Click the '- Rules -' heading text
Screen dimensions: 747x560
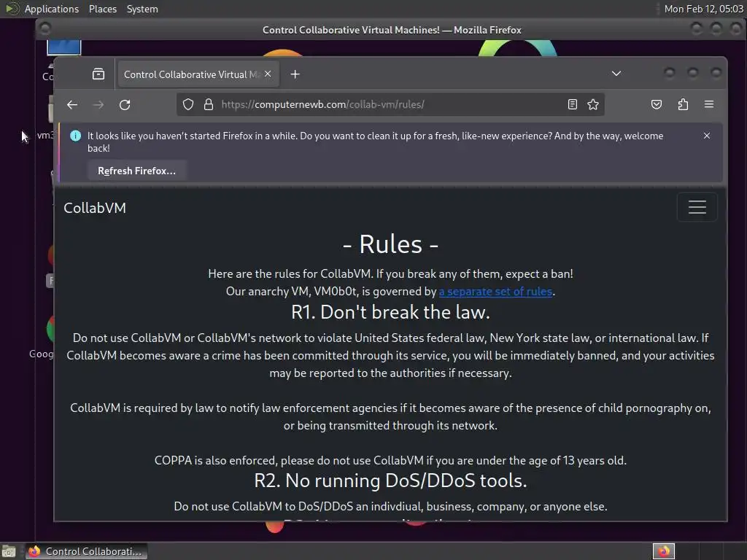point(391,244)
